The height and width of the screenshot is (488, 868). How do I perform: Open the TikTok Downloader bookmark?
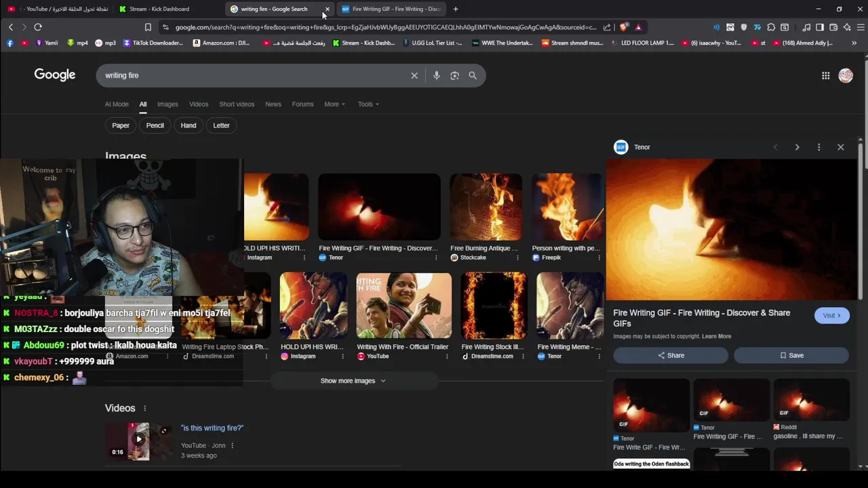coord(153,43)
